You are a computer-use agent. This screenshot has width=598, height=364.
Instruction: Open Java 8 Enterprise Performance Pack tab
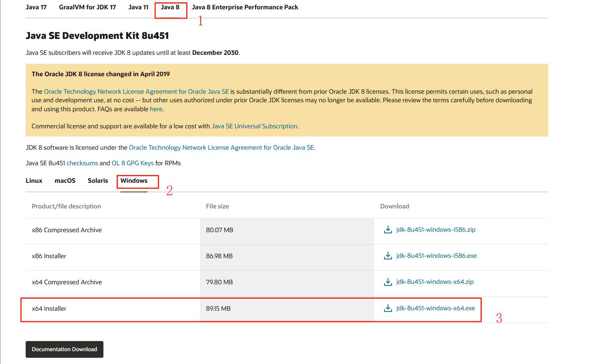click(245, 7)
